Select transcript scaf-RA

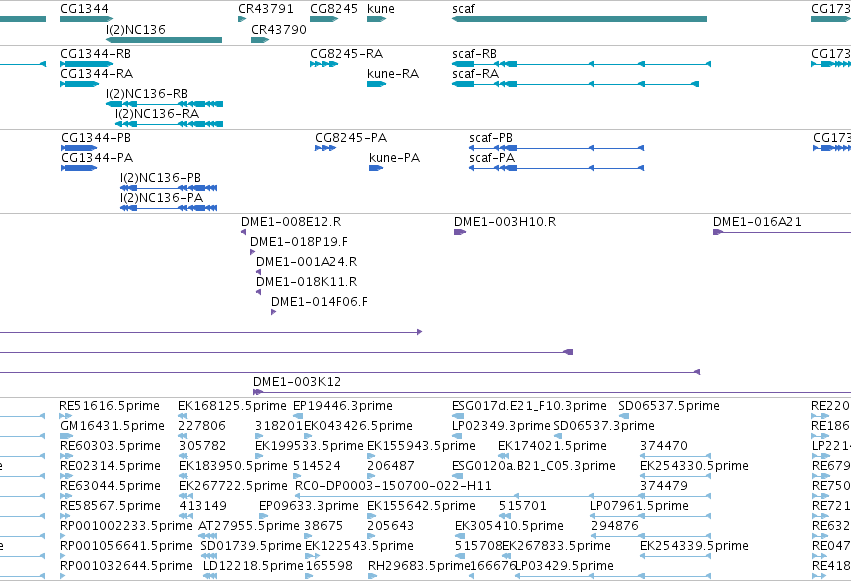[x=575, y=84]
